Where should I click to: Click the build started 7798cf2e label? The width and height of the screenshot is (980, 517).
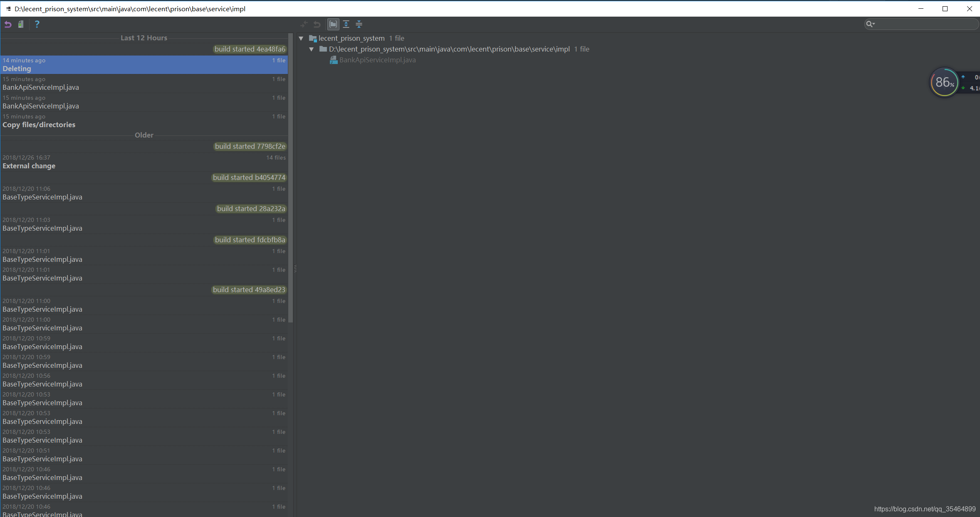pos(250,146)
